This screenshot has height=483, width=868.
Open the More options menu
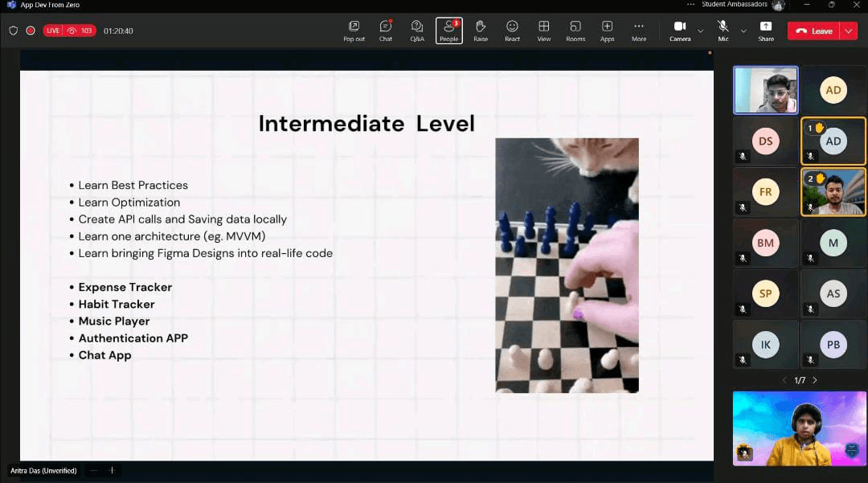[638, 30]
